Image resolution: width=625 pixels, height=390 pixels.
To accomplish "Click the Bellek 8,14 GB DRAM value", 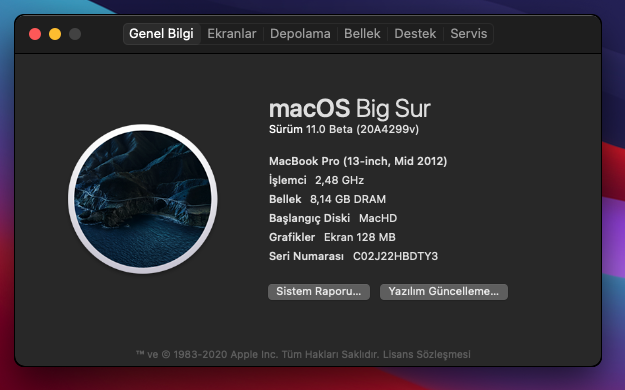I will point(348,199).
